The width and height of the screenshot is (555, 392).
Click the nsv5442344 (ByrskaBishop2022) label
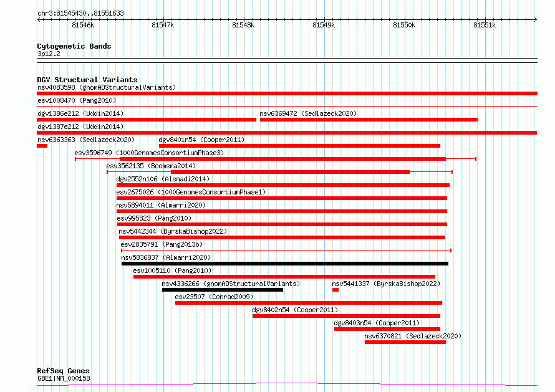(x=173, y=231)
